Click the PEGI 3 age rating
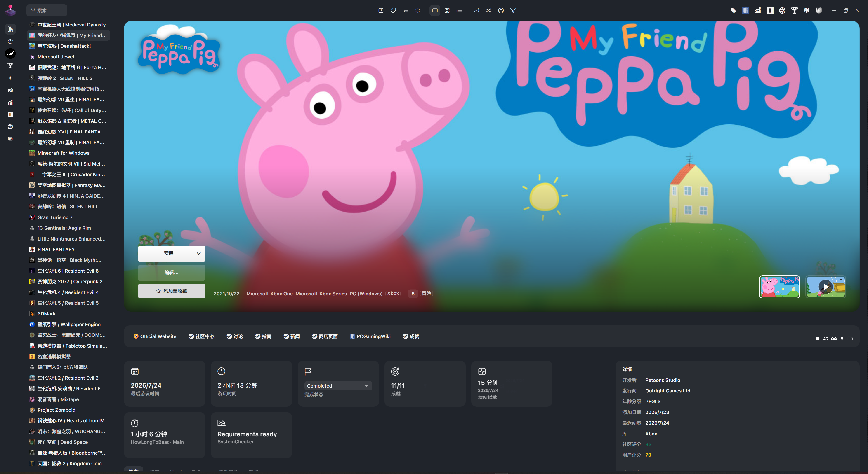Image resolution: width=868 pixels, height=474 pixels. (653, 402)
